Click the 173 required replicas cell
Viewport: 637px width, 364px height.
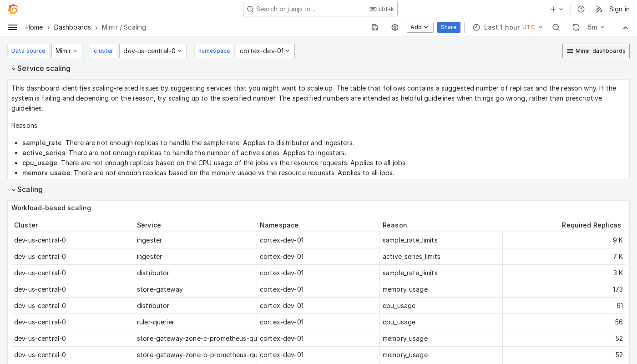point(564,289)
